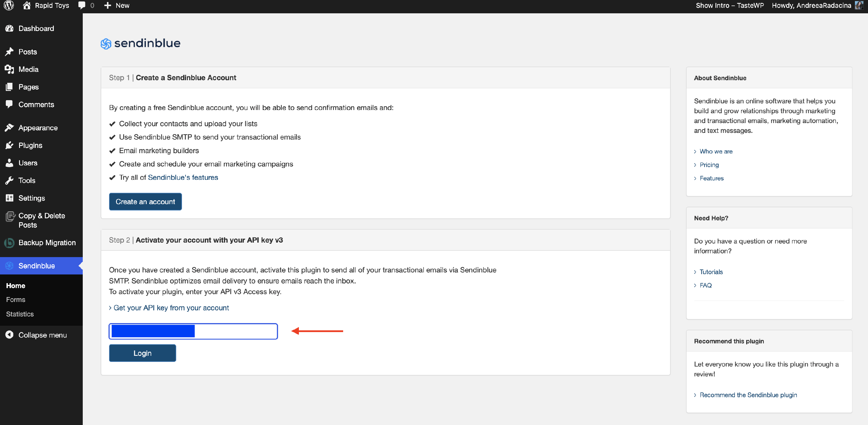Click the comments bubble icon in admin bar
868x425 pixels.
82,6
